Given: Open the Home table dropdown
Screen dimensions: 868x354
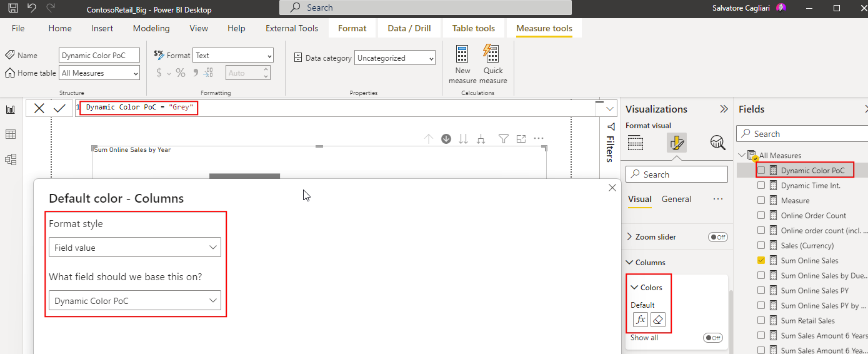Looking at the screenshot, I should click(99, 73).
